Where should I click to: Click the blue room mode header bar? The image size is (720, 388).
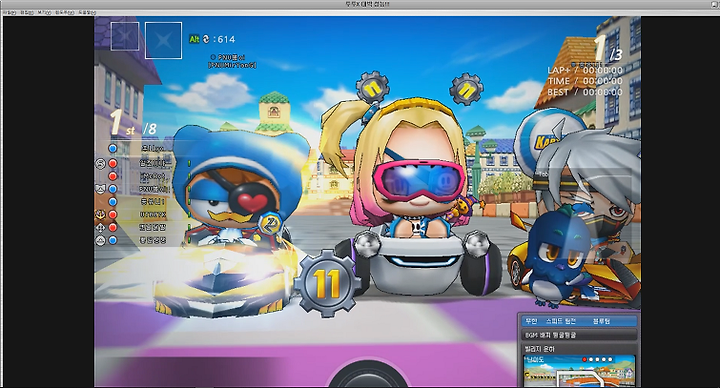click(579, 321)
